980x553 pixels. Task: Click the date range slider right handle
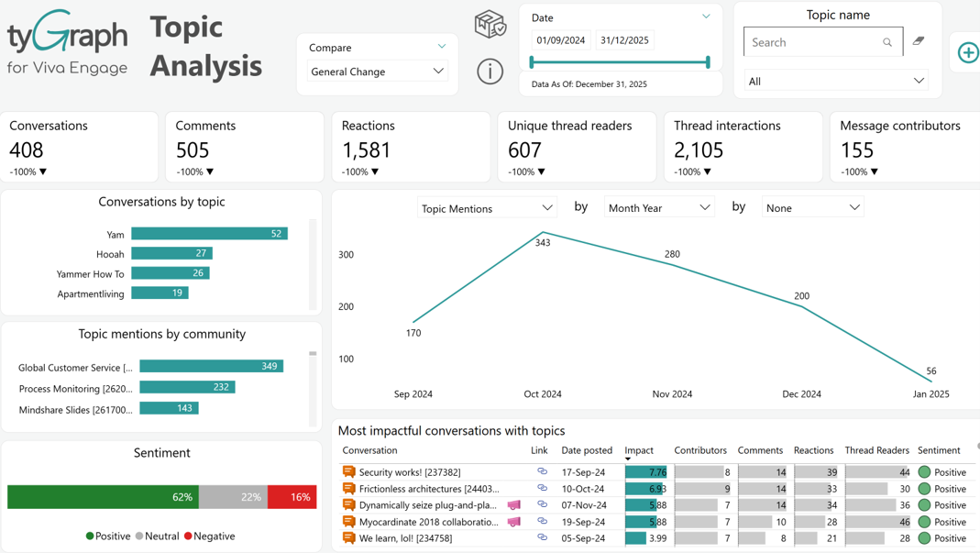pyautogui.click(x=708, y=62)
